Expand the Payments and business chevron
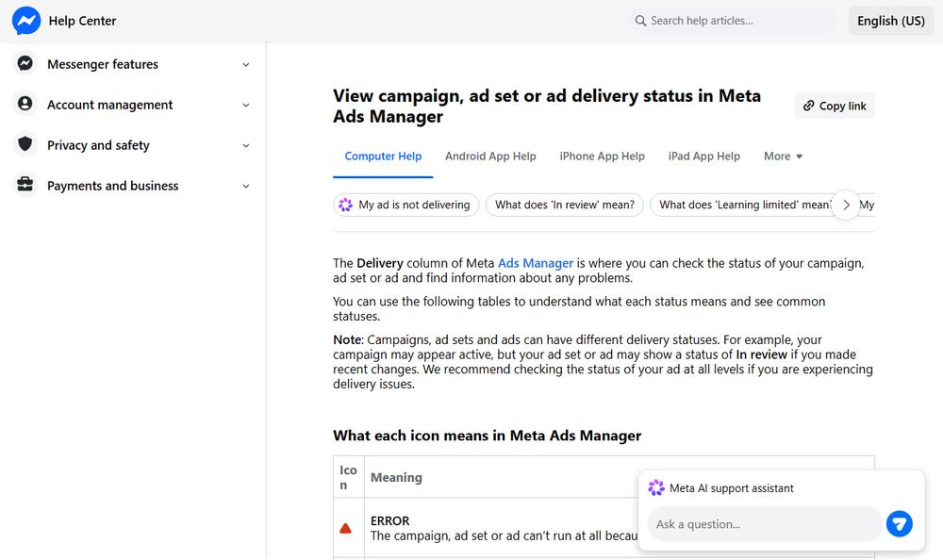 coord(246,186)
